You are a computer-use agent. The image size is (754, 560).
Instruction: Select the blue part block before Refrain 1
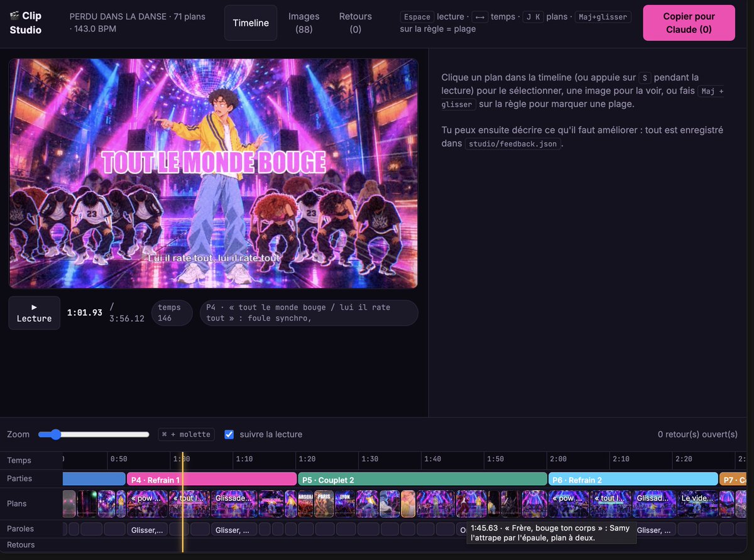[x=94, y=480]
